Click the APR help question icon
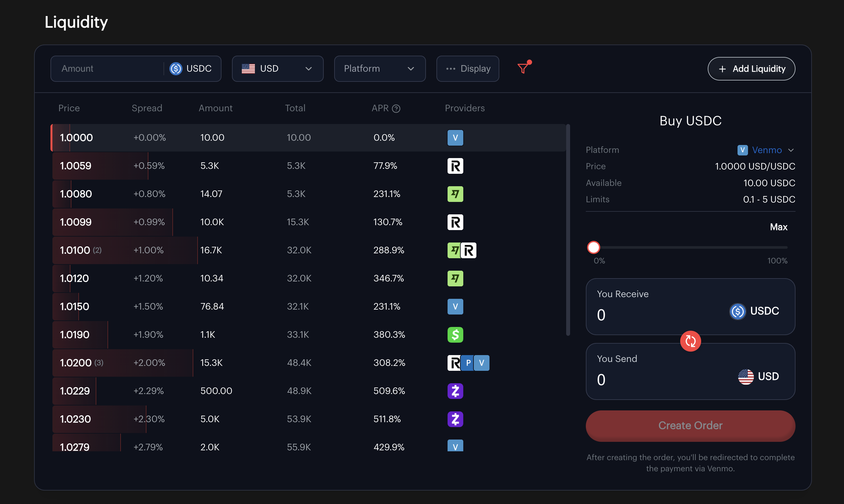This screenshot has height=504, width=844. [x=396, y=109]
